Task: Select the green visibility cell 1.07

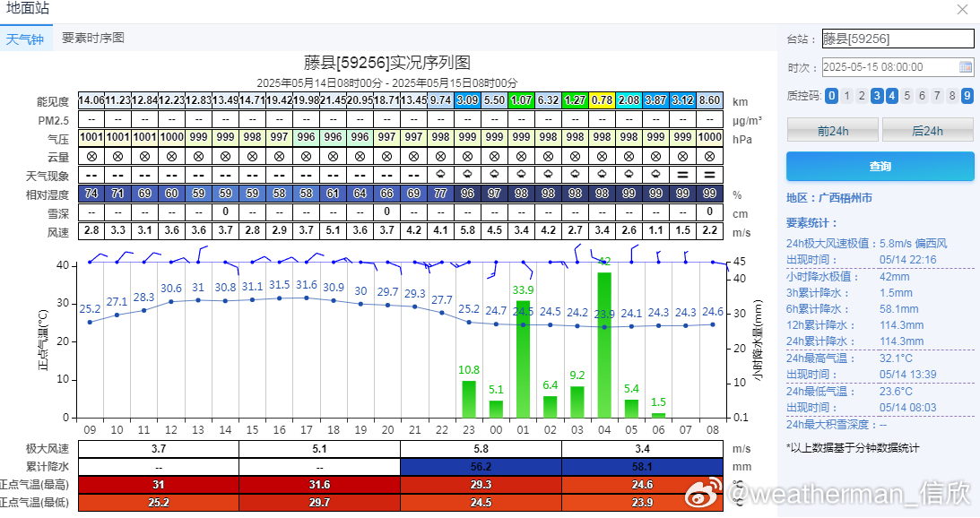Action: click(x=521, y=100)
